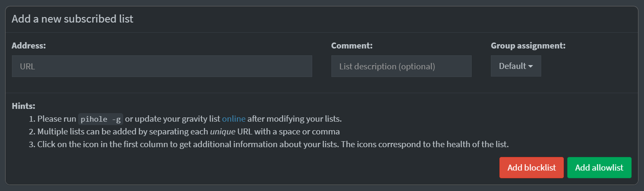Click the 'Address:' field label
Viewport: 644px width, 191px height.
click(x=29, y=46)
